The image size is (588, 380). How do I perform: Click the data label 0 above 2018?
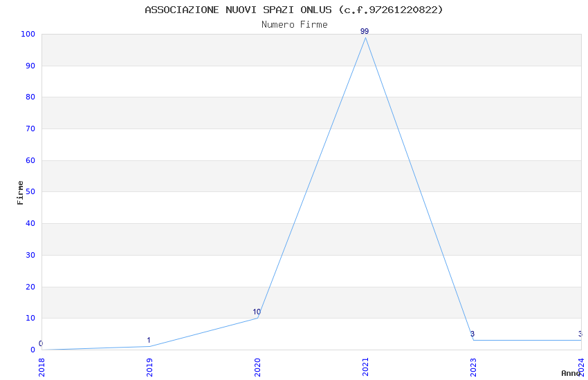point(41,343)
